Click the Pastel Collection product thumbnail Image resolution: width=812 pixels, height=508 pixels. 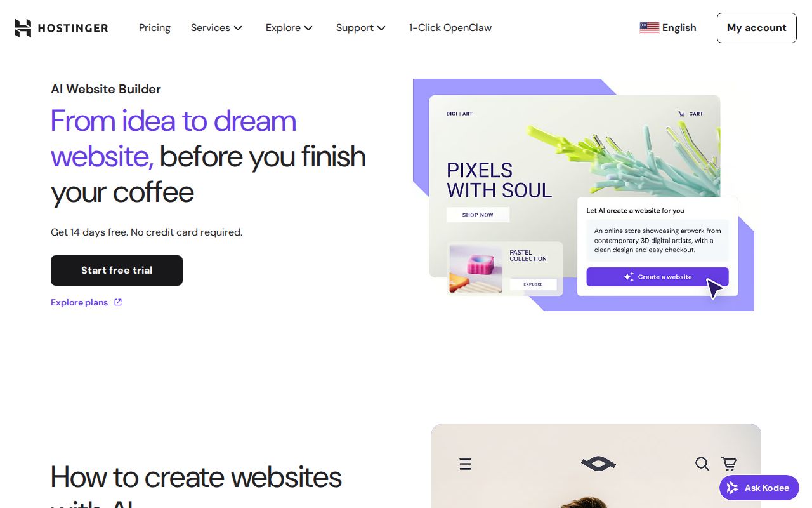(x=476, y=269)
